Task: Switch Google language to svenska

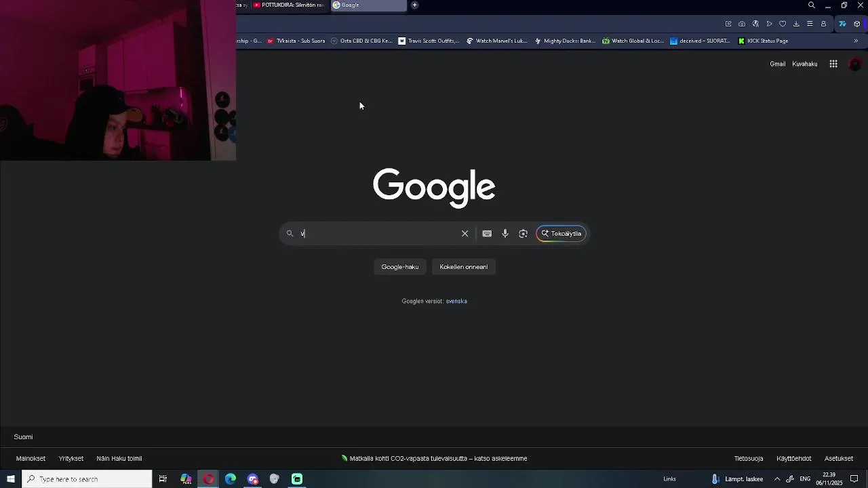Action: (x=456, y=301)
